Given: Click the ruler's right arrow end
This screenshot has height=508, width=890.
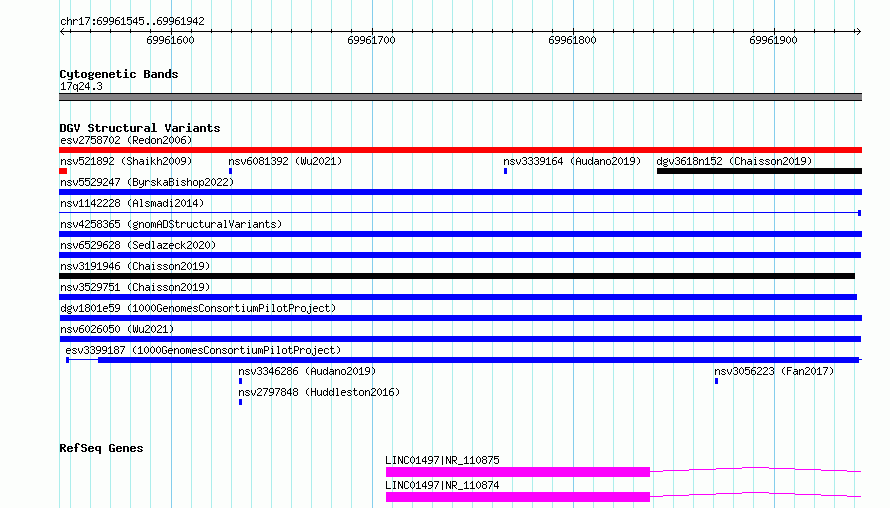Looking at the screenshot, I should (858, 31).
